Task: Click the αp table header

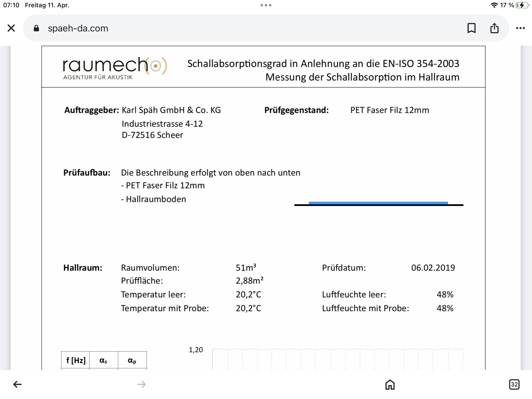Action: click(x=132, y=361)
